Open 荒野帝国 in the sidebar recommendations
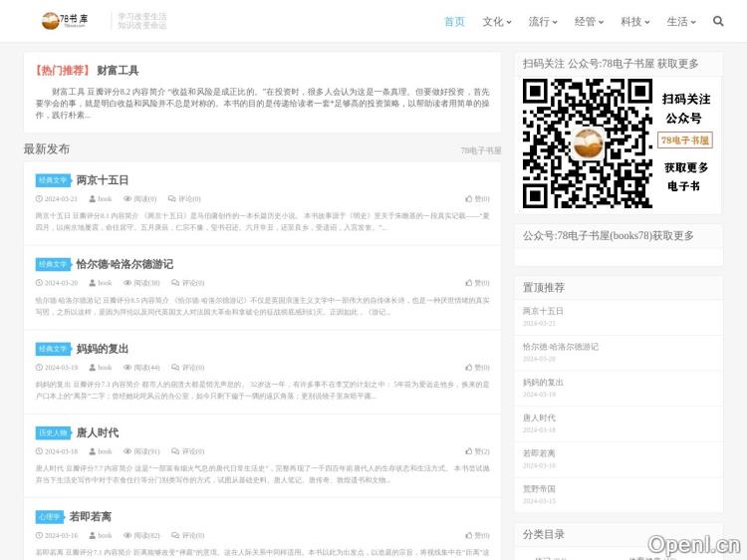The height and width of the screenshot is (560, 747). (x=539, y=488)
